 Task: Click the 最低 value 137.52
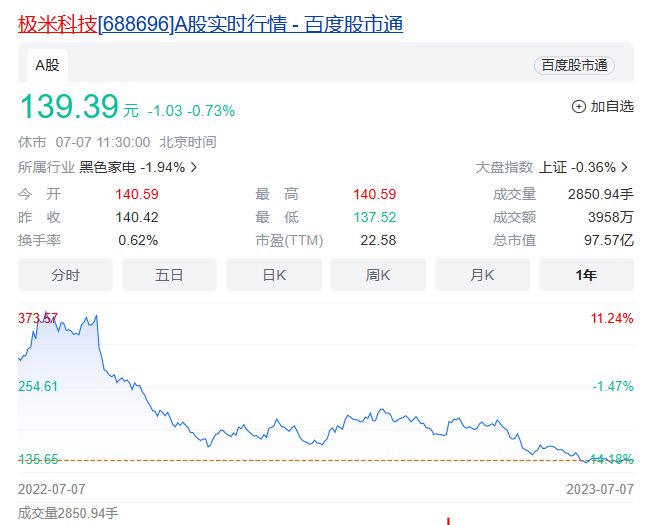(375, 217)
